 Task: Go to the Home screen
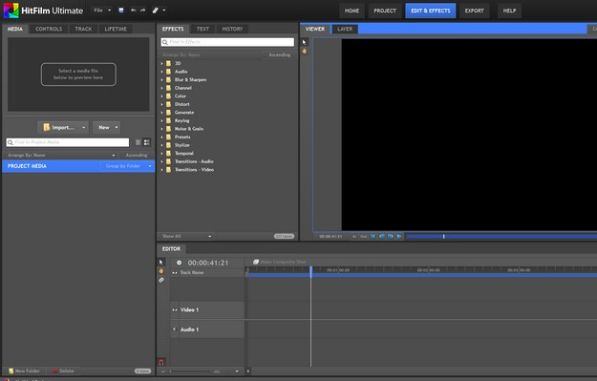(351, 11)
